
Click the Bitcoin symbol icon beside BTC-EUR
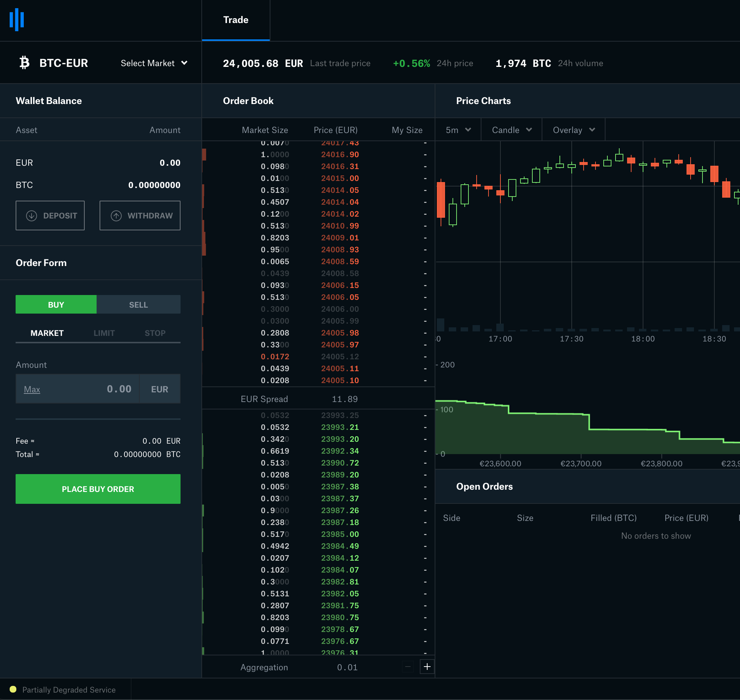25,63
